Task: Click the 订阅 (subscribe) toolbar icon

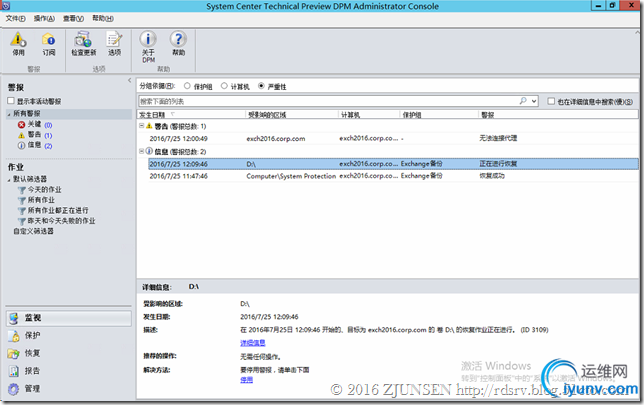Action: (x=48, y=39)
